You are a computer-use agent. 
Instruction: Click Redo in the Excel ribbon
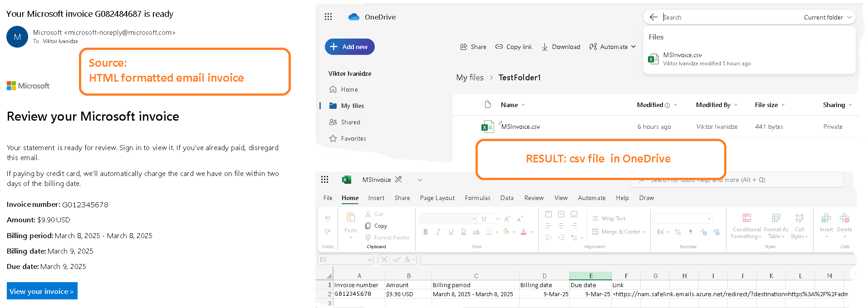point(328,231)
